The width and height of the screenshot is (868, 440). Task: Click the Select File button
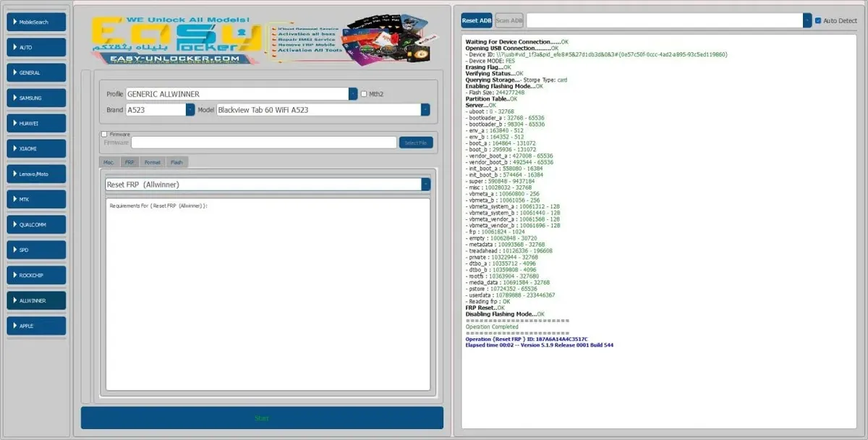416,143
